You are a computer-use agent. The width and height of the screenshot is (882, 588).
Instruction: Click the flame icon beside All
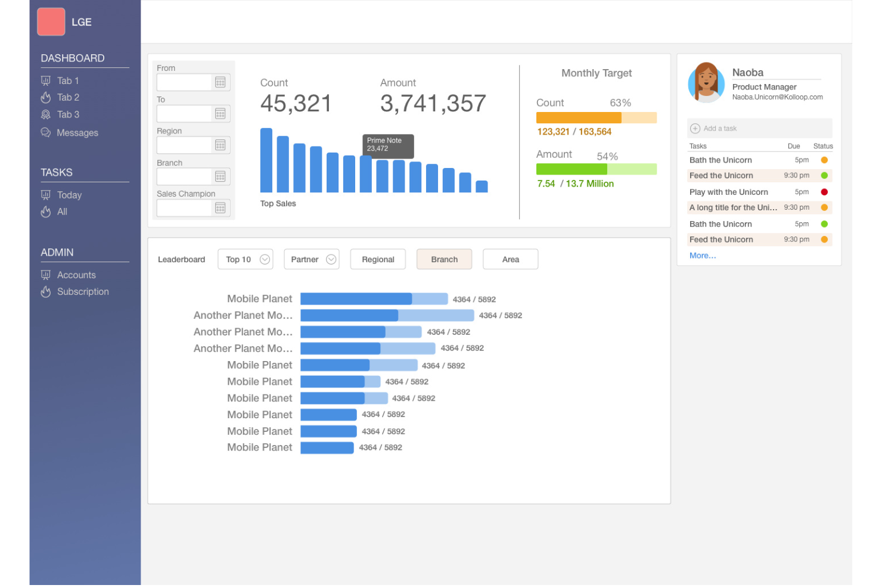(46, 212)
